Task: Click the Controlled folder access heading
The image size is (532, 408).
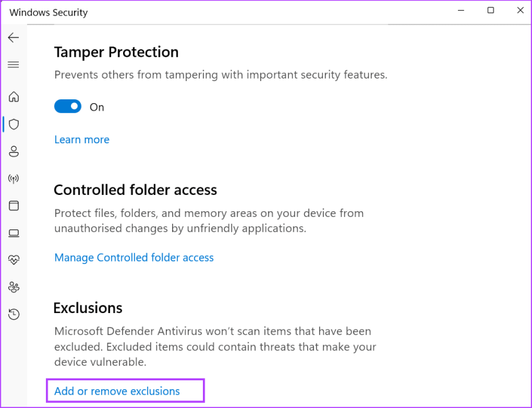Action: [x=135, y=189]
